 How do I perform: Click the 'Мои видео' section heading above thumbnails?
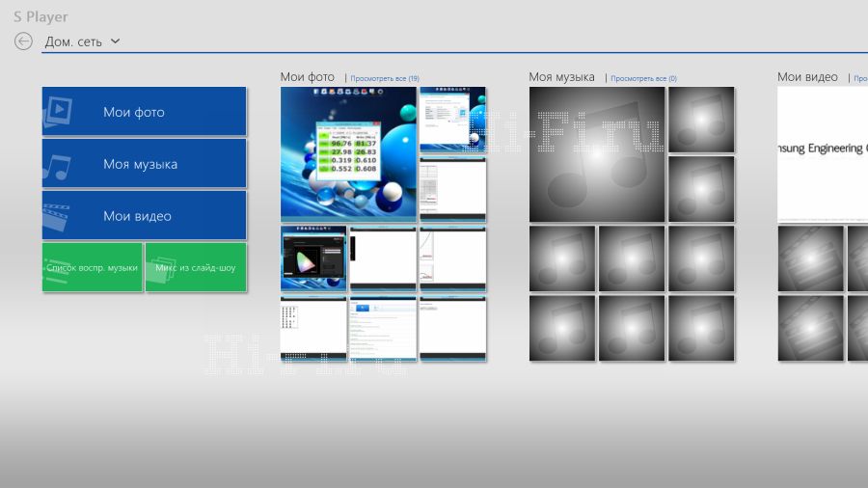(807, 77)
